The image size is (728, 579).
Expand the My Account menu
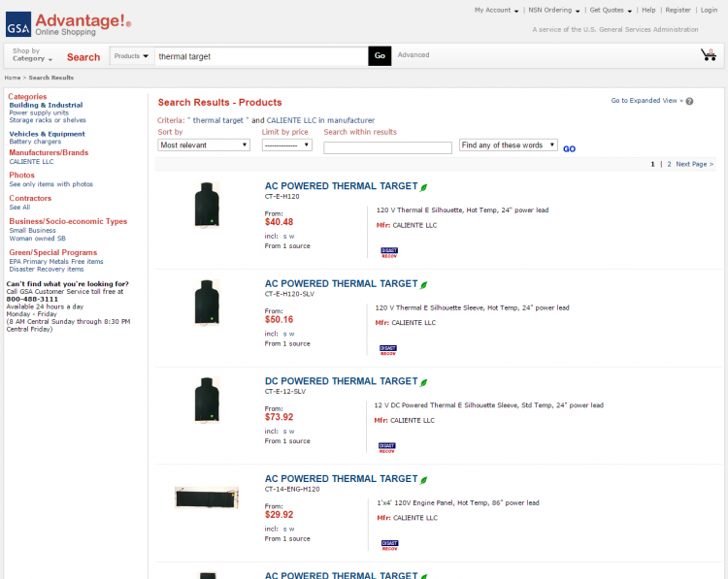pos(496,11)
